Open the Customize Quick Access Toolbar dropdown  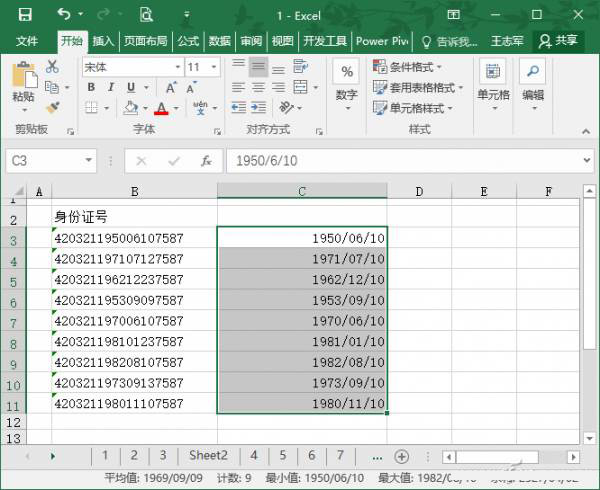coord(187,15)
